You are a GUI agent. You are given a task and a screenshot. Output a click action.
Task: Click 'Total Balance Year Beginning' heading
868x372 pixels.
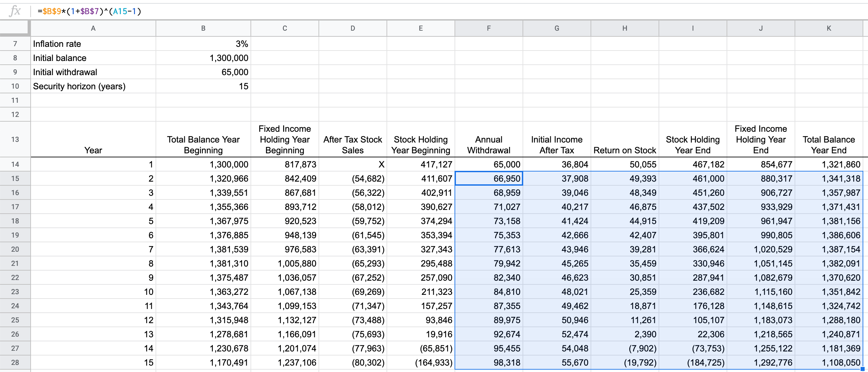203,139
